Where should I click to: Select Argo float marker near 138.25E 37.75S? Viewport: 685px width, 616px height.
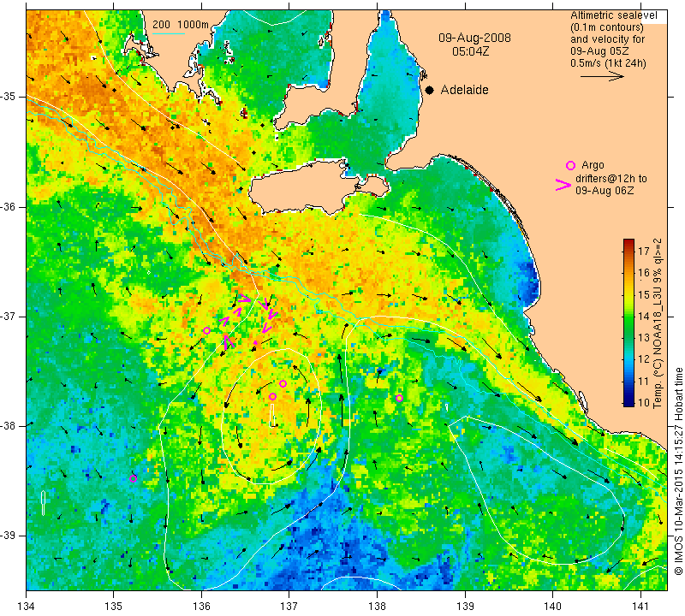point(399,398)
